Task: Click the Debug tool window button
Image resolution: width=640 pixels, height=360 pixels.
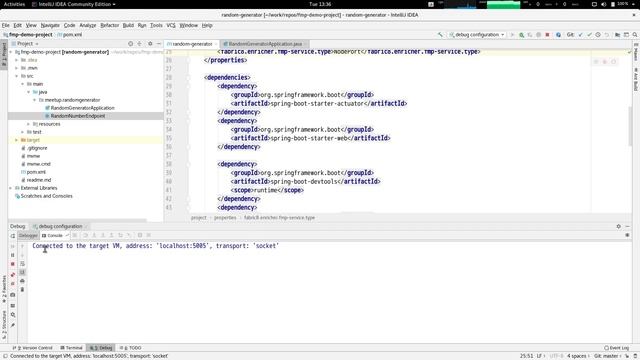Action: click(101, 348)
